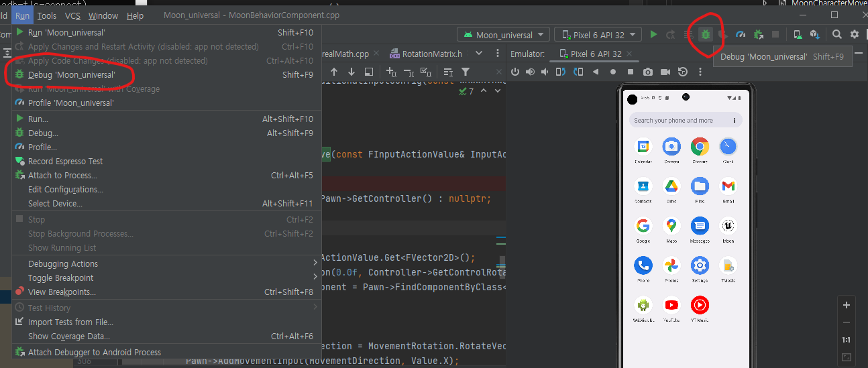868x368 pixels.
Task: Click emulator rotate left icon
Action: click(x=561, y=72)
